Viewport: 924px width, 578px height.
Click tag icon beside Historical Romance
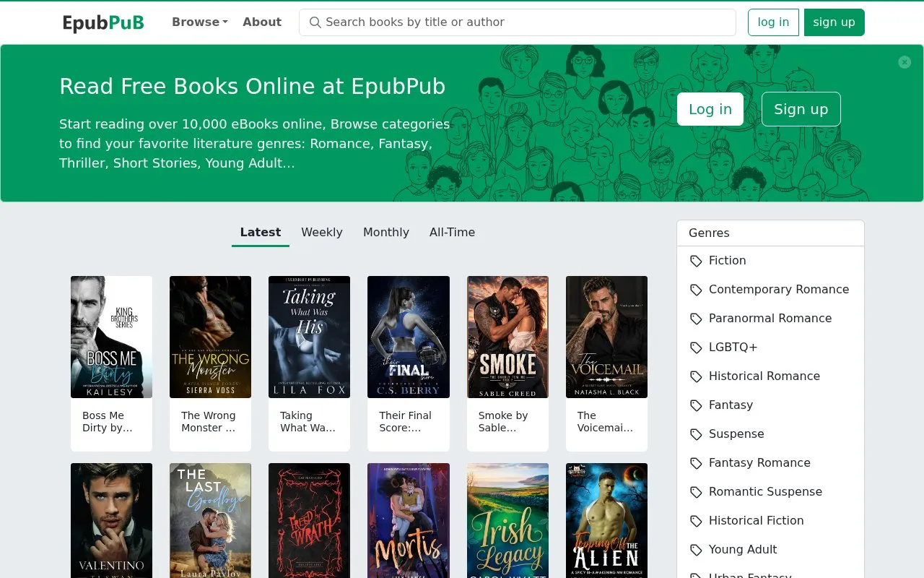pos(696,376)
